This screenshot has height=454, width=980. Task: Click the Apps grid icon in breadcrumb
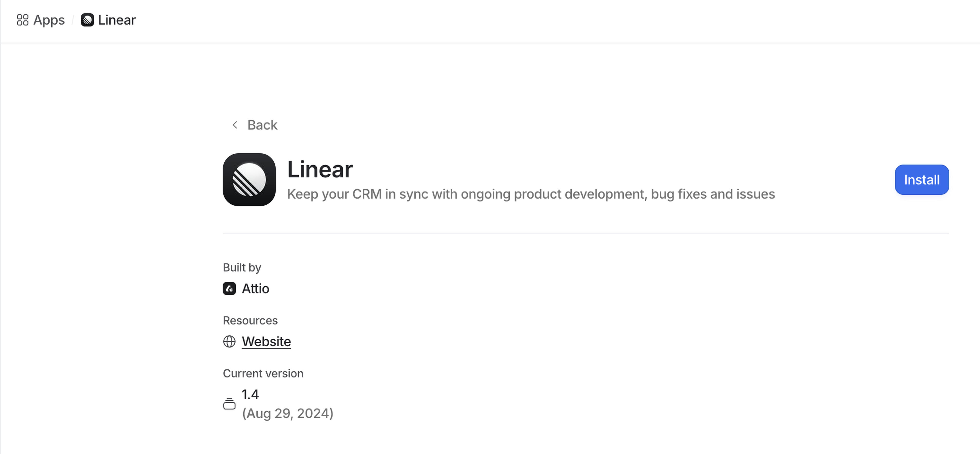click(x=22, y=20)
